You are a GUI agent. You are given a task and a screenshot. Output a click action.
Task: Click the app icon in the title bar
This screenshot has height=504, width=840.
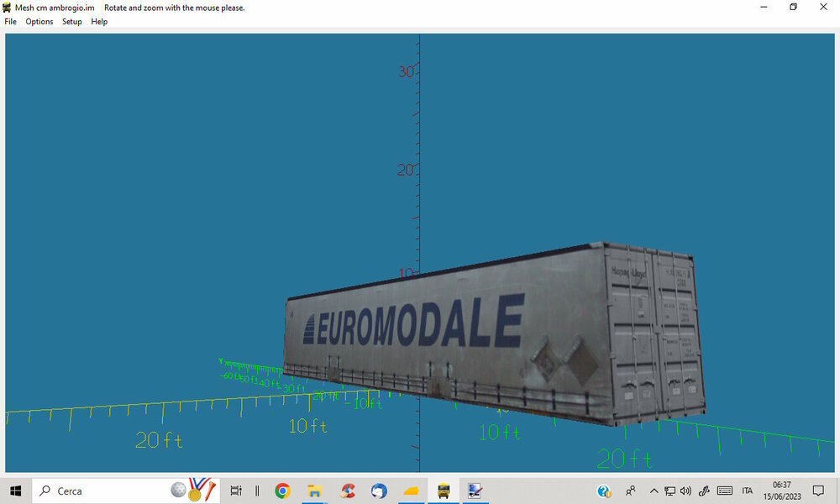click(7, 8)
